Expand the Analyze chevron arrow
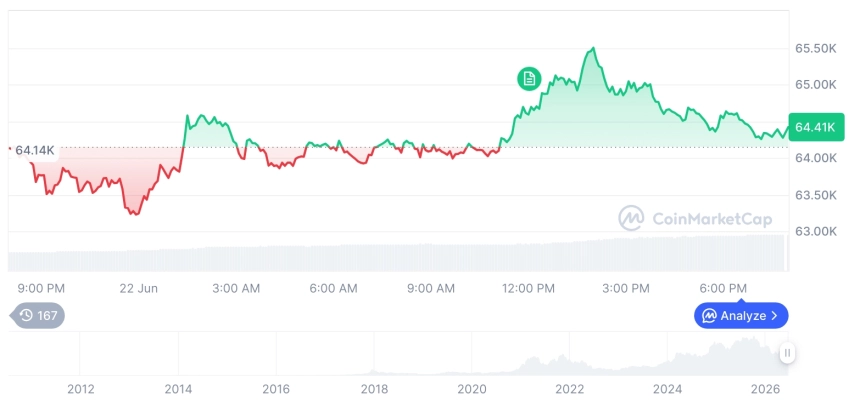 [774, 316]
